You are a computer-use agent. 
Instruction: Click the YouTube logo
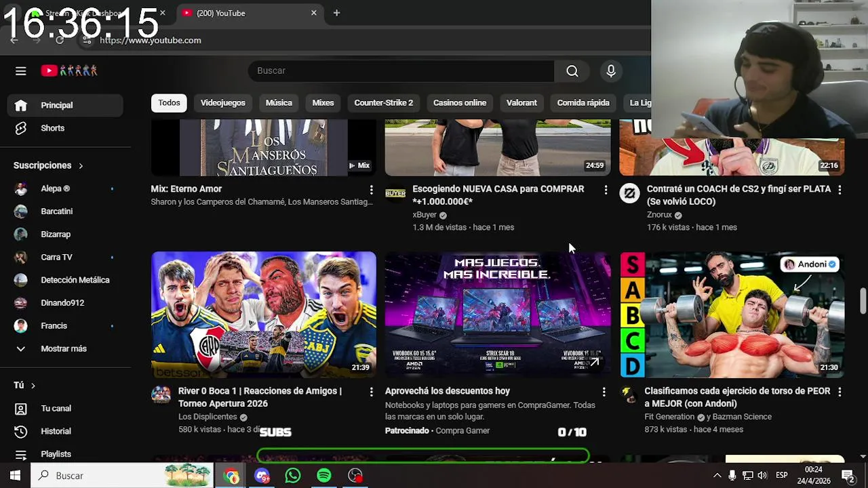click(69, 70)
